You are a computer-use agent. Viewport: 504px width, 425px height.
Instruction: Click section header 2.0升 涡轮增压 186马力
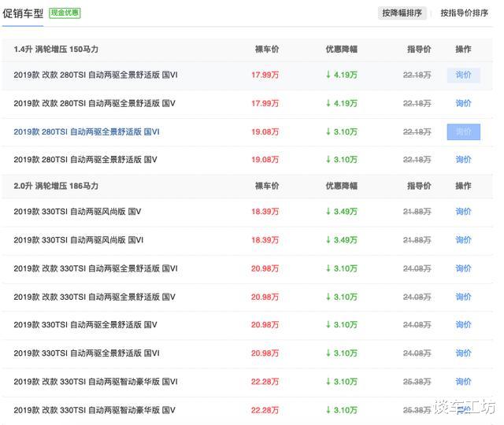coord(56,186)
